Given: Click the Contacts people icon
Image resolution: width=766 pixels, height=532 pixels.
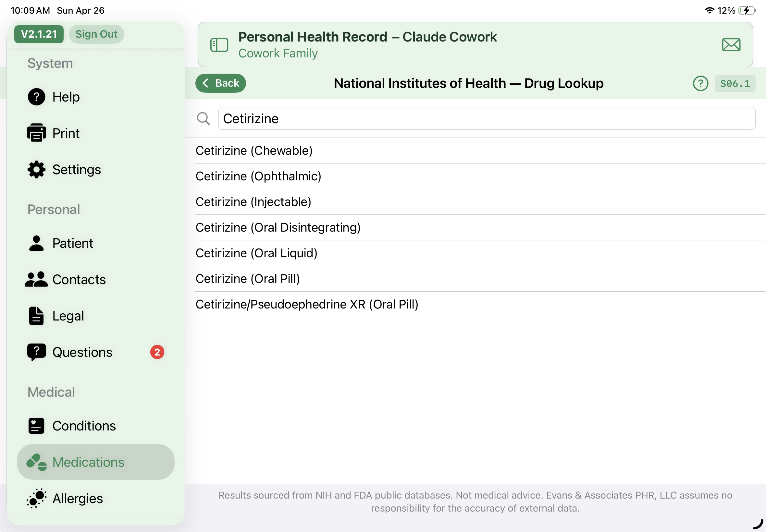Looking at the screenshot, I should [x=36, y=279].
